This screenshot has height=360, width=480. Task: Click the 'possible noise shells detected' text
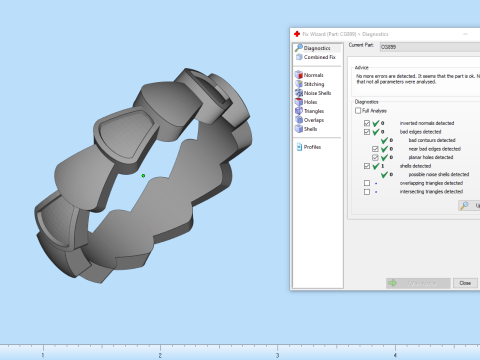click(439, 174)
